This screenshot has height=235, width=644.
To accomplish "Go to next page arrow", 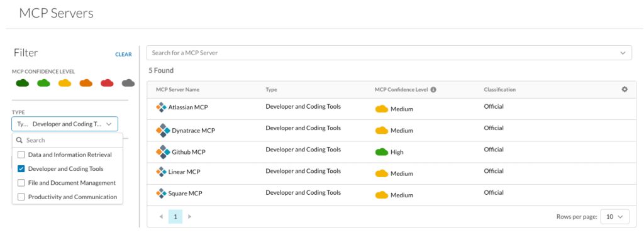I will pos(189,216).
